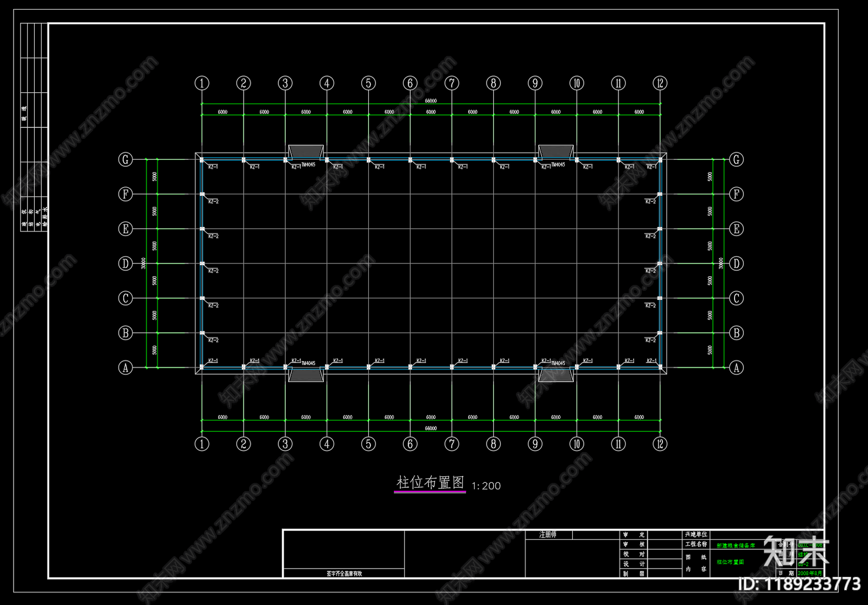Select axis bubble A on the right side

click(736, 368)
